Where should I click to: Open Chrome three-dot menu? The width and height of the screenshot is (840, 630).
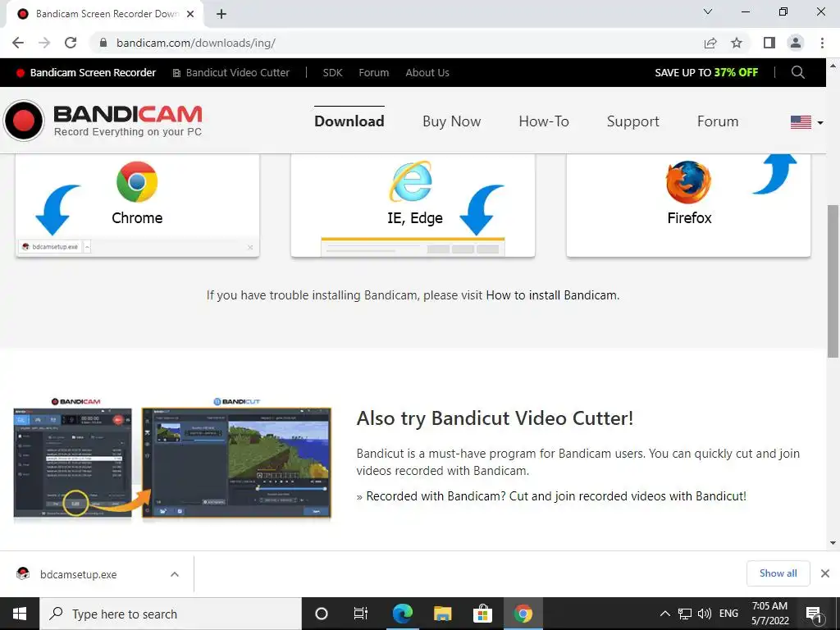pyautogui.click(x=822, y=43)
